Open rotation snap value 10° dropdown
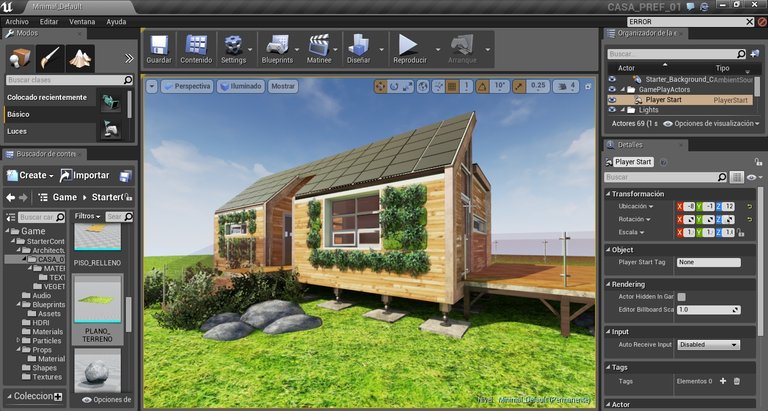Image resolution: width=768 pixels, height=411 pixels. point(500,86)
